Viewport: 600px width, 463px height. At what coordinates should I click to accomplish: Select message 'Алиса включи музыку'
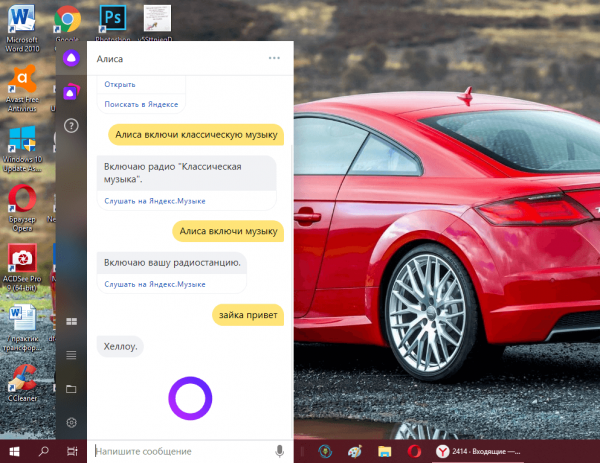click(228, 231)
